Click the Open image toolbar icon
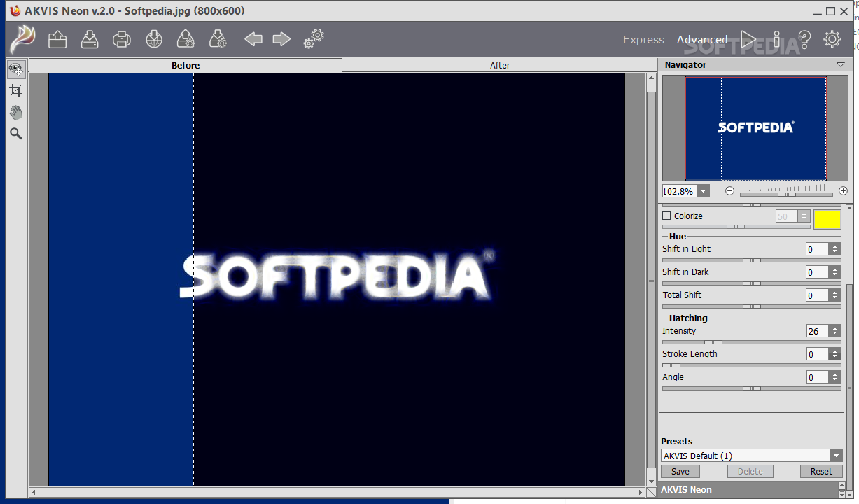The image size is (859, 504). pyautogui.click(x=57, y=39)
